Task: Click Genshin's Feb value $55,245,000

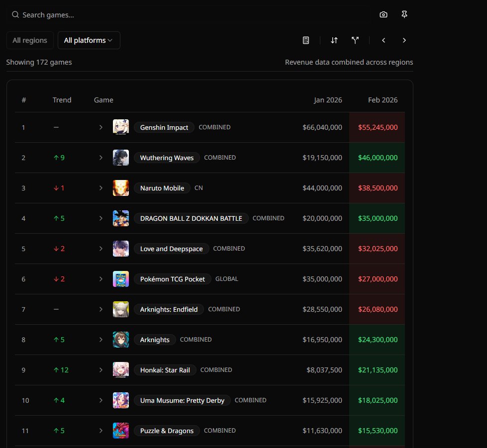Action: click(378, 127)
